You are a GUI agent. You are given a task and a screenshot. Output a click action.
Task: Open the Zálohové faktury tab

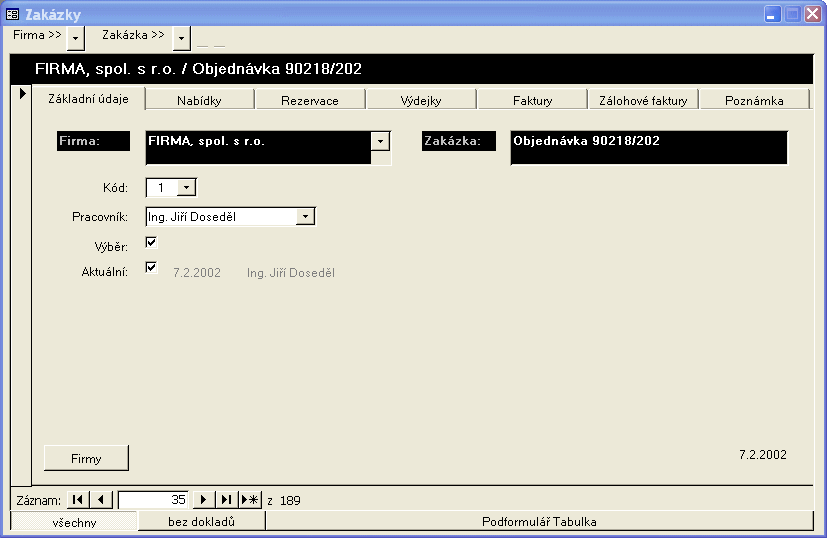click(642, 100)
